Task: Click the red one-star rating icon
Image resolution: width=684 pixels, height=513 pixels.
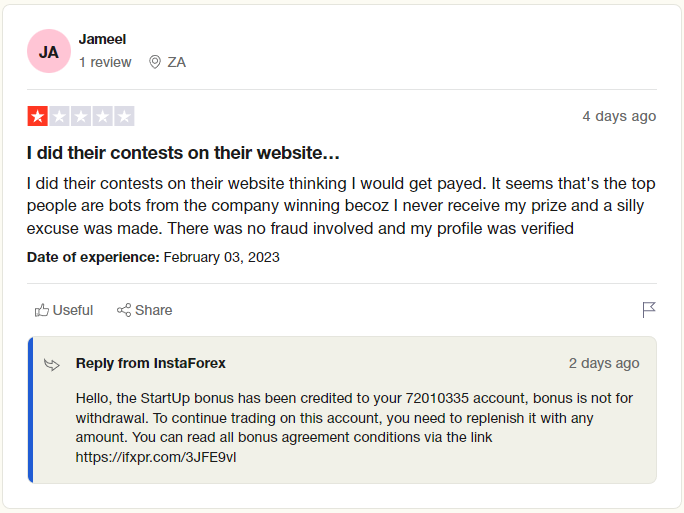Action: coord(38,116)
